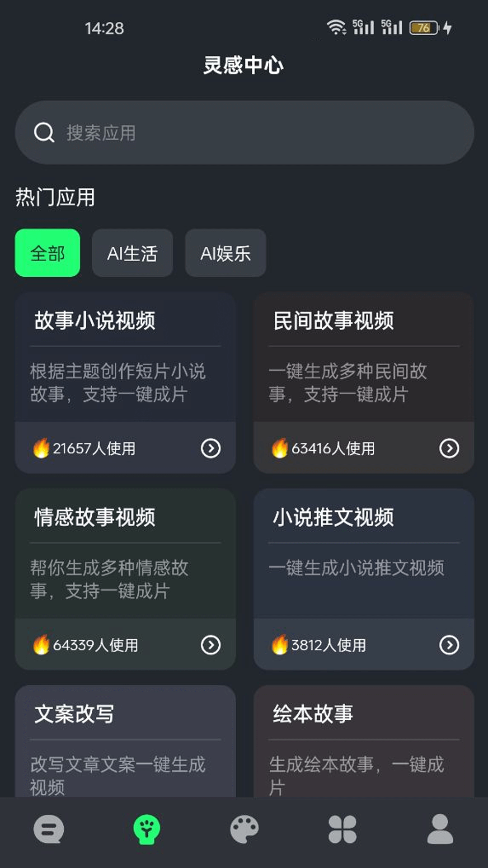Open the paint palette navigation icon
This screenshot has width=488, height=868.
[244, 830]
